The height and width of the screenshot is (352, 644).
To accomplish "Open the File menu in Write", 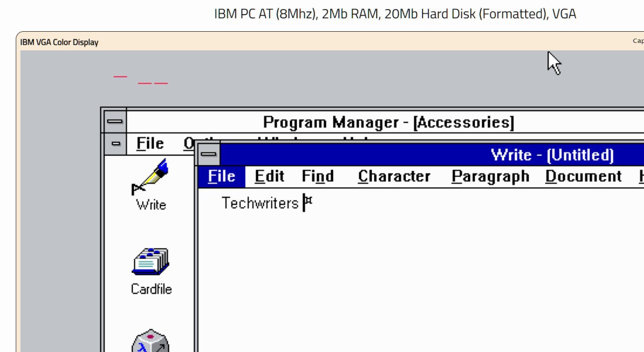I will pyautogui.click(x=221, y=176).
